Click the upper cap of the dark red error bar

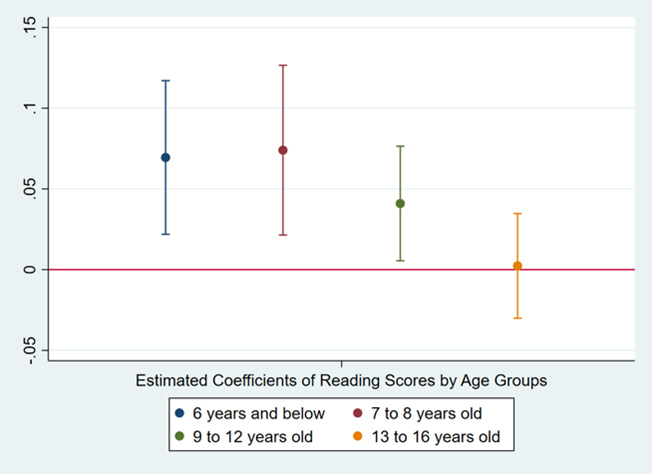[x=283, y=65]
